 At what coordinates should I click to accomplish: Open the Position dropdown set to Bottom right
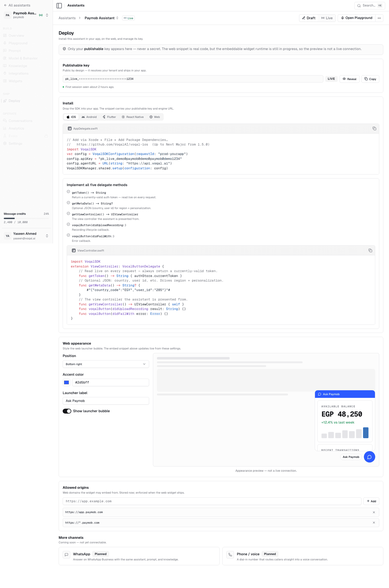(106, 364)
